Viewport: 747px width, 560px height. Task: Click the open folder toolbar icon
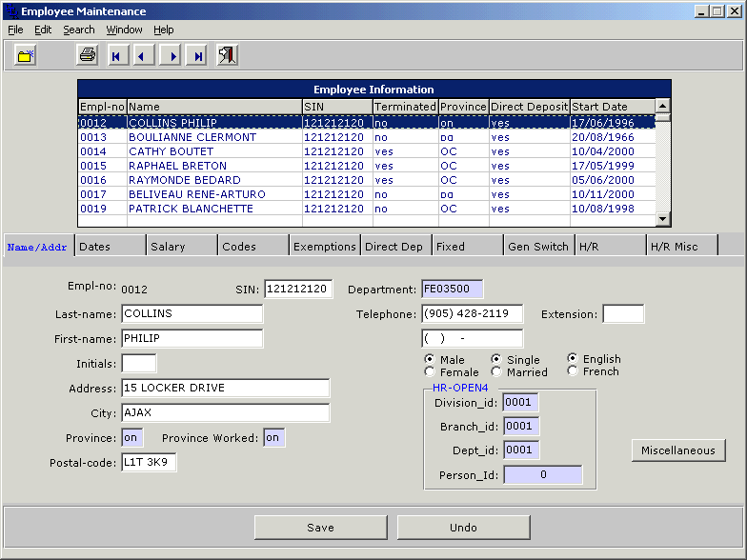[26, 55]
